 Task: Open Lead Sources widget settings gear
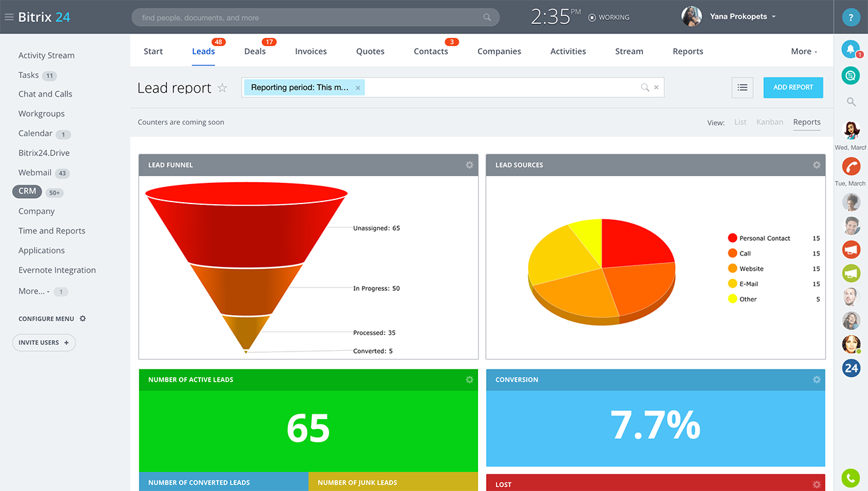[x=817, y=165]
